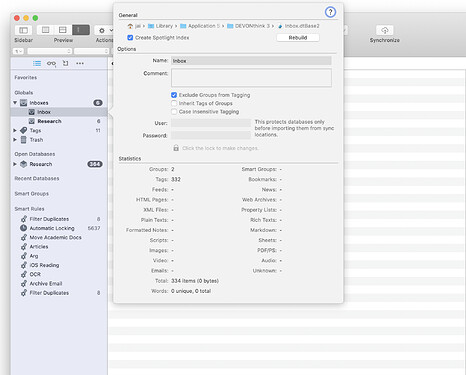Click the Articles smart rule icon

(23, 247)
